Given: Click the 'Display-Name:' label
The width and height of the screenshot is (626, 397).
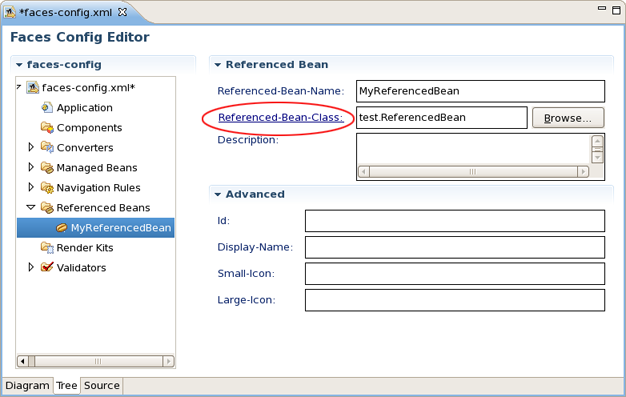Looking at the screenshot, I should pyautogui.click(x=255, y=247).
